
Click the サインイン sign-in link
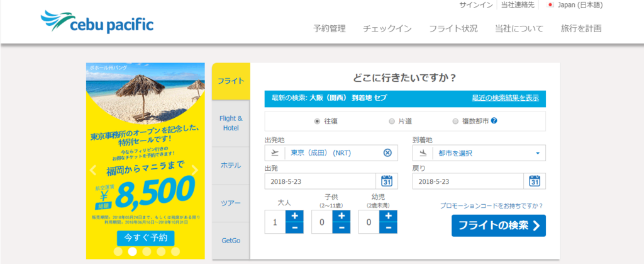point(475,5)
